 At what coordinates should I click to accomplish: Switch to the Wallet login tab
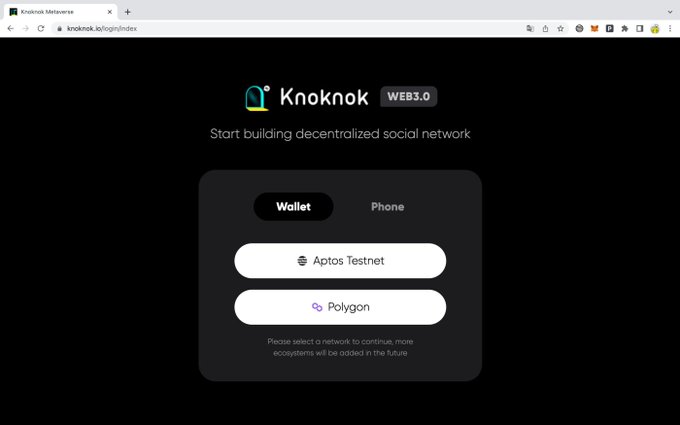pyautogui.click(x=294, y=206)
